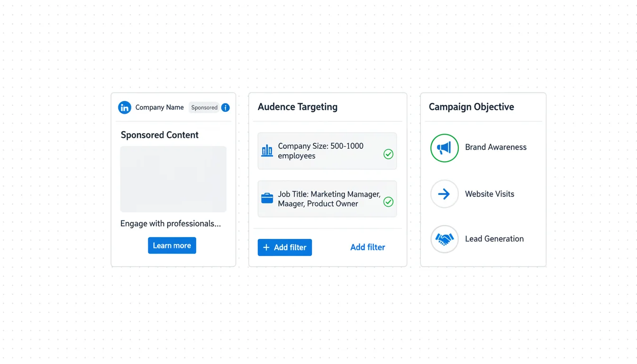Click the Add filter text link

367,247
